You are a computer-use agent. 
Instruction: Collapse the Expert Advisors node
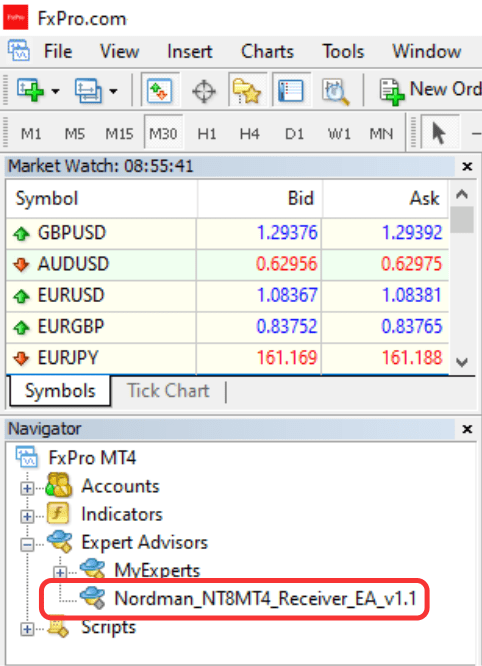coord(27,545)
